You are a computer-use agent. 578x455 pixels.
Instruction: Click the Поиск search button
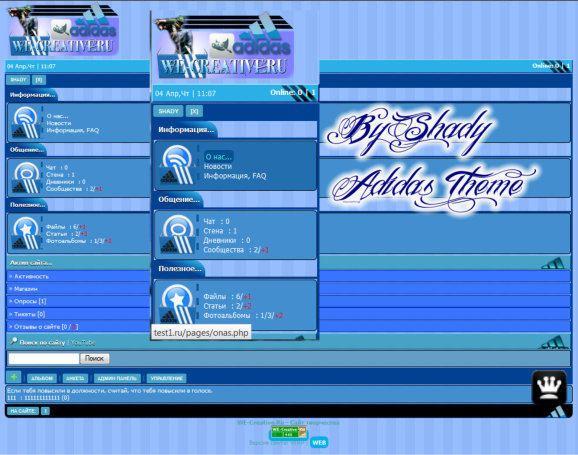coord(95,358)
